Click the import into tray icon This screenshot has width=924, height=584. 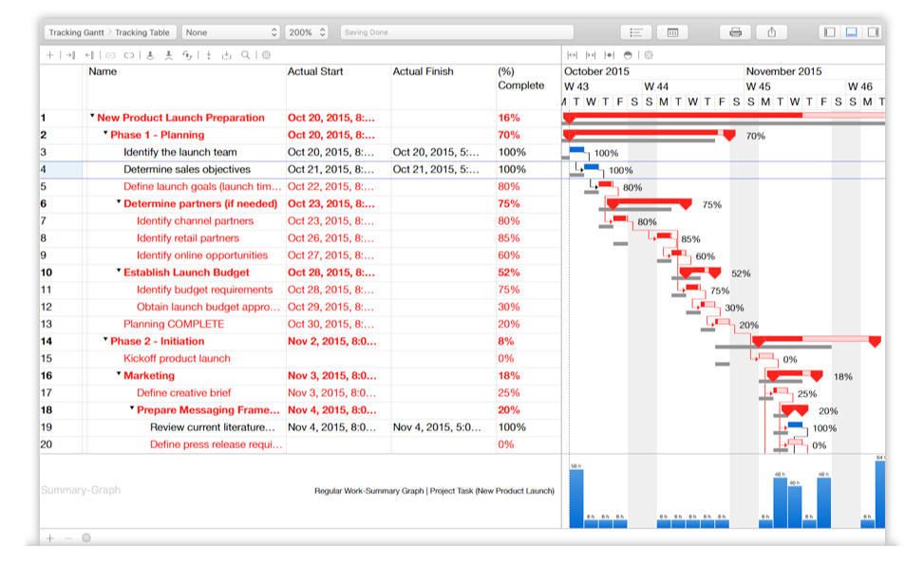(x=226, y=55)
